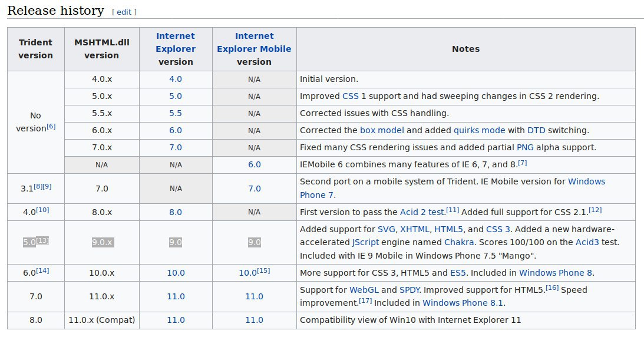This screenshot has height=337, width=644.
Task: Open the quirks mode link
Action: click(x=476, y=130)
